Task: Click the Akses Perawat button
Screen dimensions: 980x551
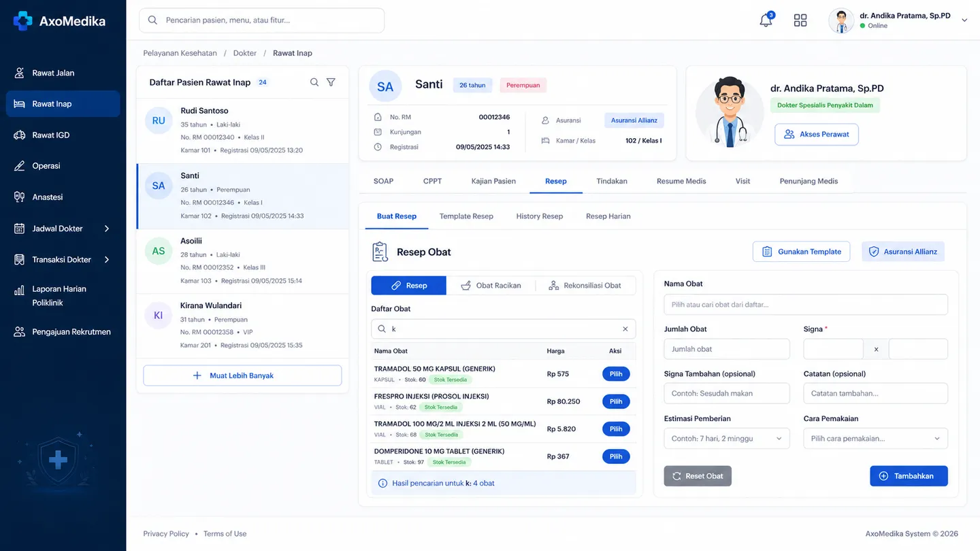Action: tap(817, 135)
